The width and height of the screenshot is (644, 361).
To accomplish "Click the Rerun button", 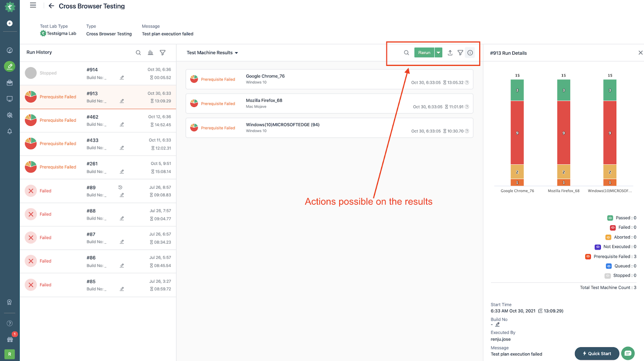I will (x=424, y=53).
